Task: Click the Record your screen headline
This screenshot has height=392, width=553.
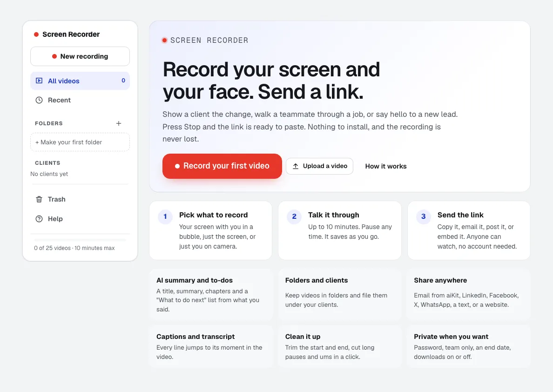Action: coord(271,81)
